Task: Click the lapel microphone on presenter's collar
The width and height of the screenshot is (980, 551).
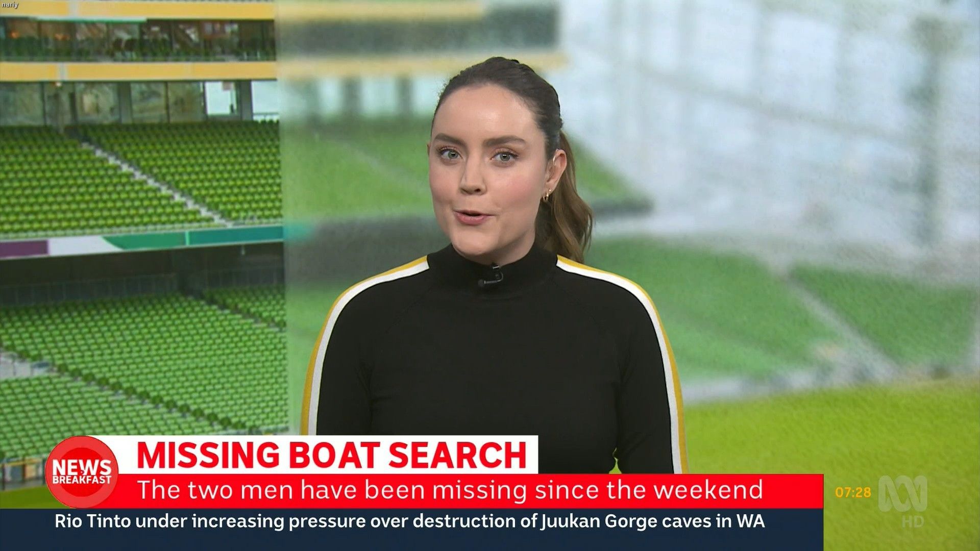Action: point(491,277)
